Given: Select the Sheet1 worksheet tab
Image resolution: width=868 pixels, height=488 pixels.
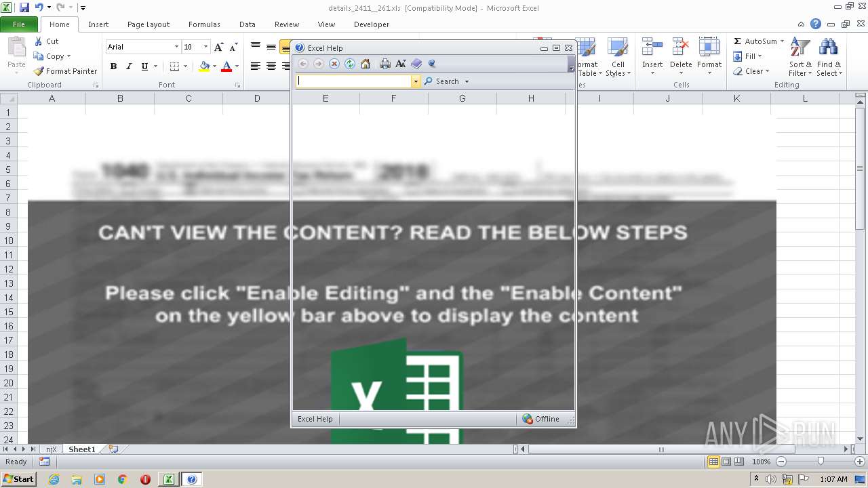Looking at the screenshot, I should coord(82,449).
